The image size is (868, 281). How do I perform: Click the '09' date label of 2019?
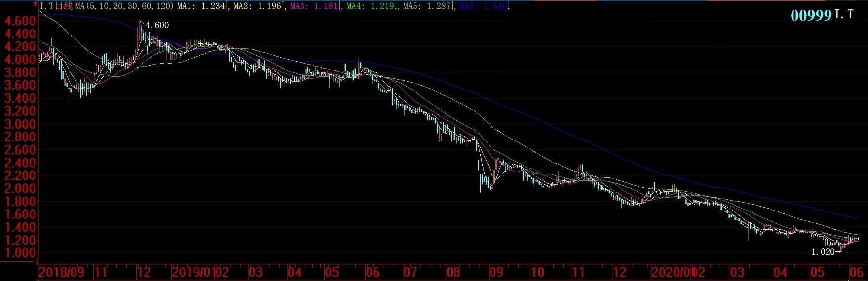coord(496,272)
